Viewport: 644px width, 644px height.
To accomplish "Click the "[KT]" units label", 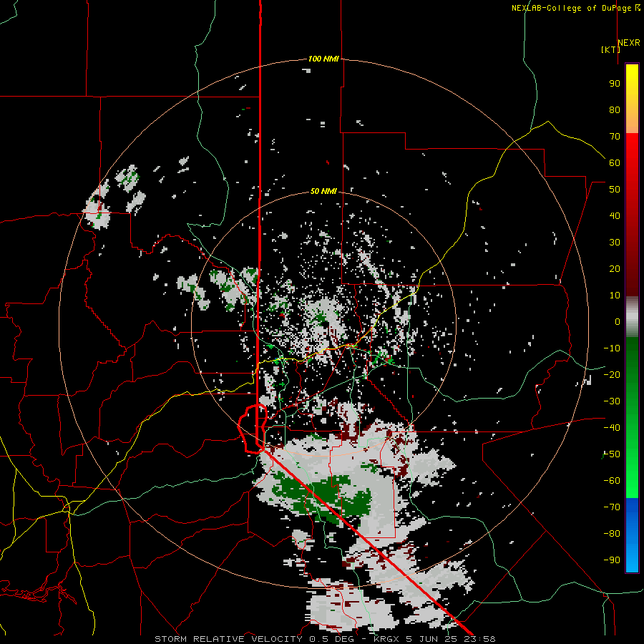I will pyautogui.click(x=610, y=49).
